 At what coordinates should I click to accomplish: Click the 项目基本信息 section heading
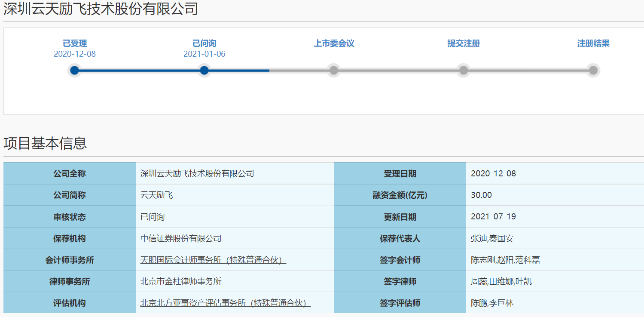coord(45,143)
